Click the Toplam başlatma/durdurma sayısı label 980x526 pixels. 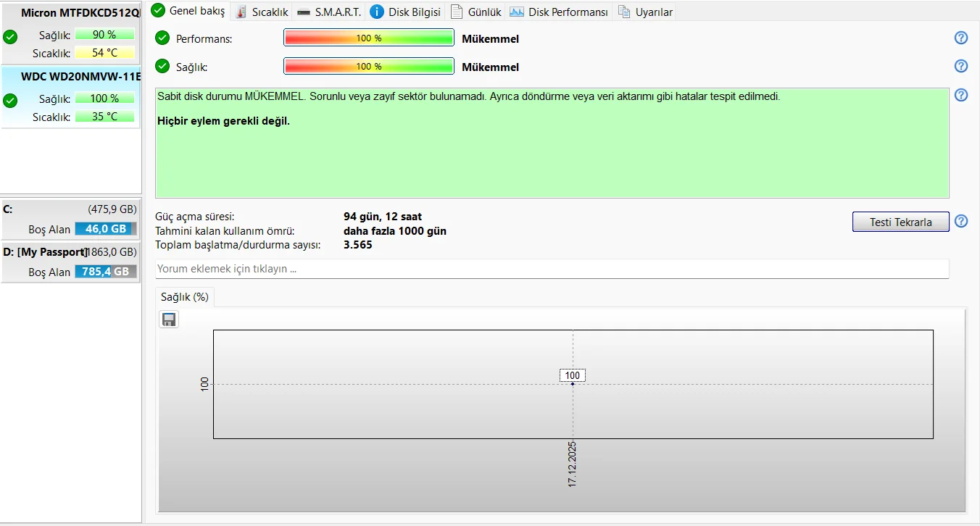coord(238,245)
